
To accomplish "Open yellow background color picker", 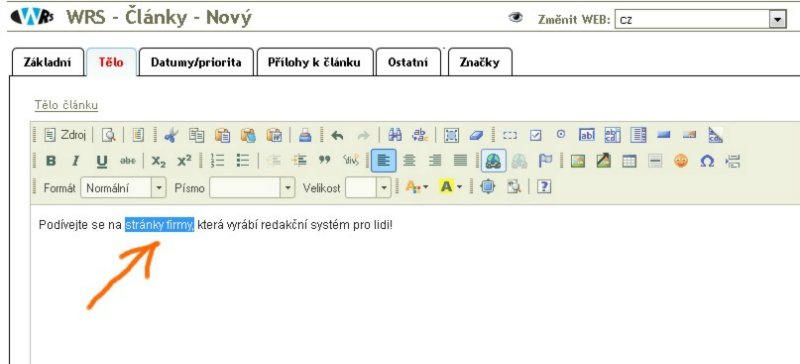I will 451,187.
